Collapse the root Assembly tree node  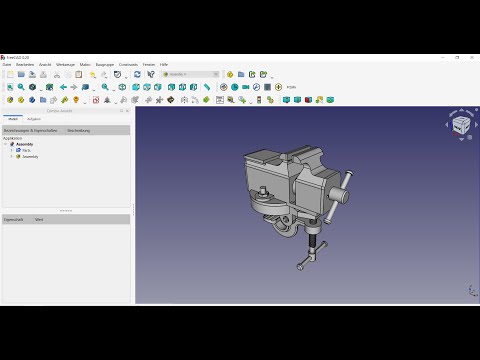coord(6,144)
